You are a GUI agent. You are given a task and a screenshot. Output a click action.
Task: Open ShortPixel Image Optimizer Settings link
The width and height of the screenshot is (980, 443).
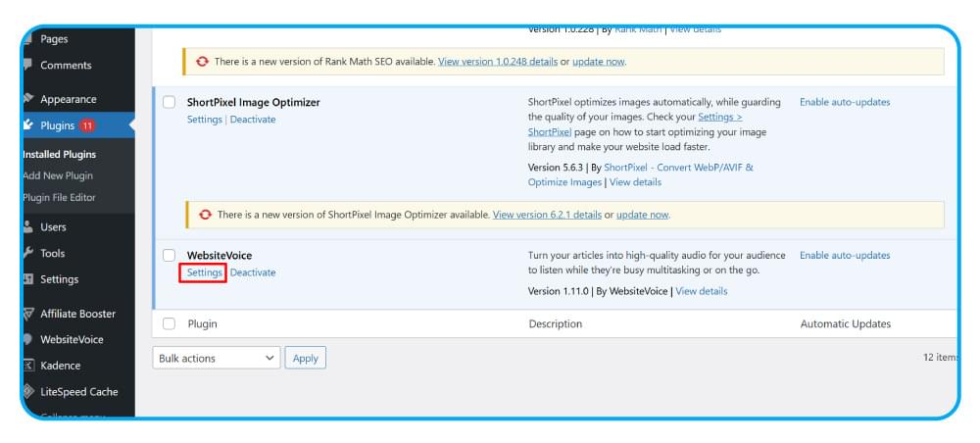pos(205,120)
